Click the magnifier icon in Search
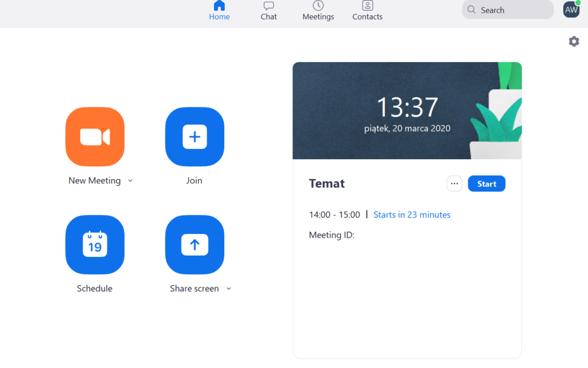Image resolution: width=588 pixels, height=368 pixels. pyautogui.click(x=471, y=10)
